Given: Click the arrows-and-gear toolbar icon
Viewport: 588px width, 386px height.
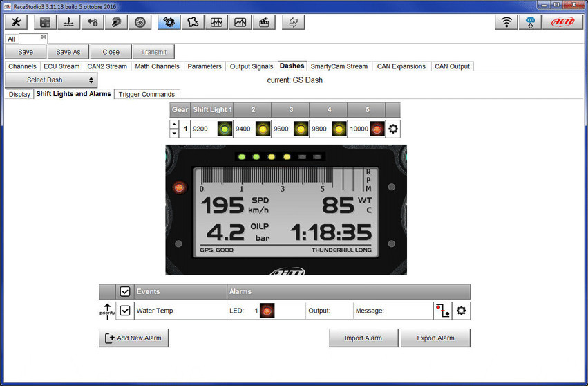Looking at the screenshot, I should click(x=93, y=22).
